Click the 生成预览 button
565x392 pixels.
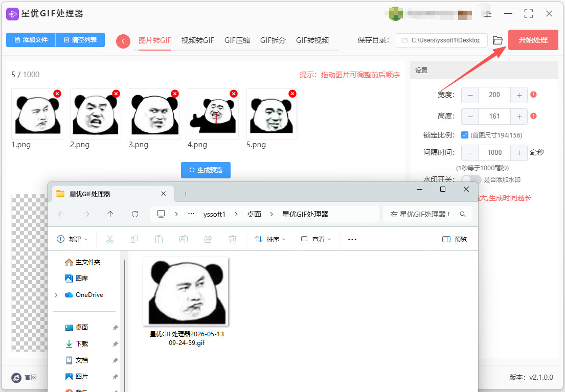[x=206, y=170]
